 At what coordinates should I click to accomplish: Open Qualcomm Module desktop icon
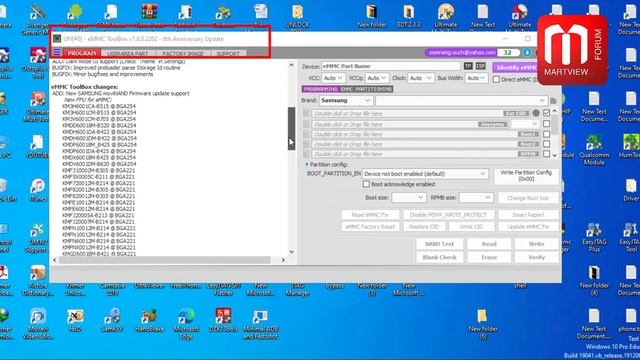click(x=594, y=150)
